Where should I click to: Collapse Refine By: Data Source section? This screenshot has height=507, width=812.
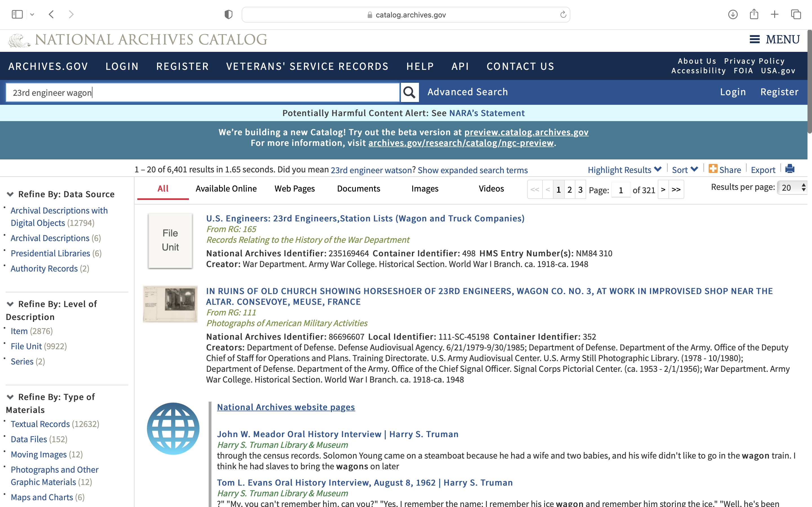10,194
